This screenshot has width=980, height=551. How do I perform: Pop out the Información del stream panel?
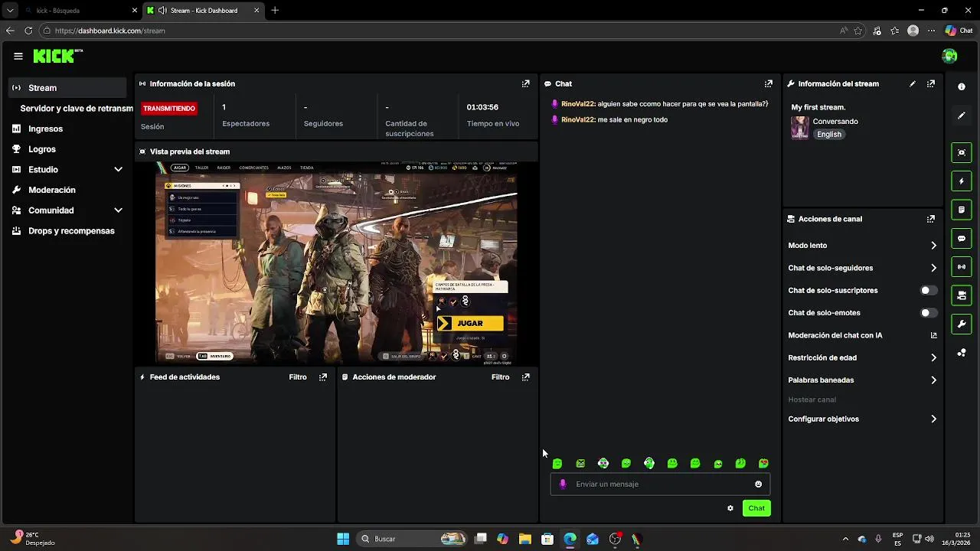[930, 84]
